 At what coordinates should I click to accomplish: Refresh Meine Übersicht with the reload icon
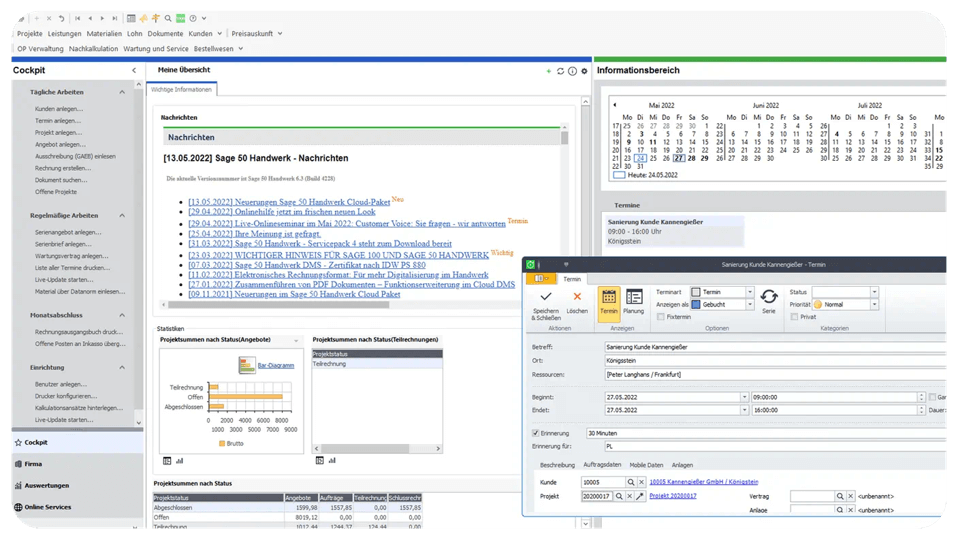click(x=560, y=71)
